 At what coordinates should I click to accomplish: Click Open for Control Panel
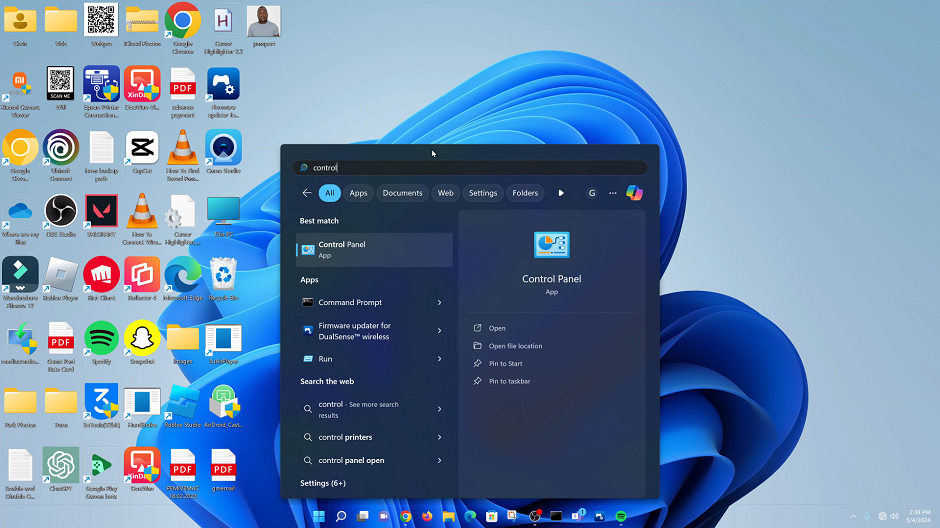click(497, 328)
